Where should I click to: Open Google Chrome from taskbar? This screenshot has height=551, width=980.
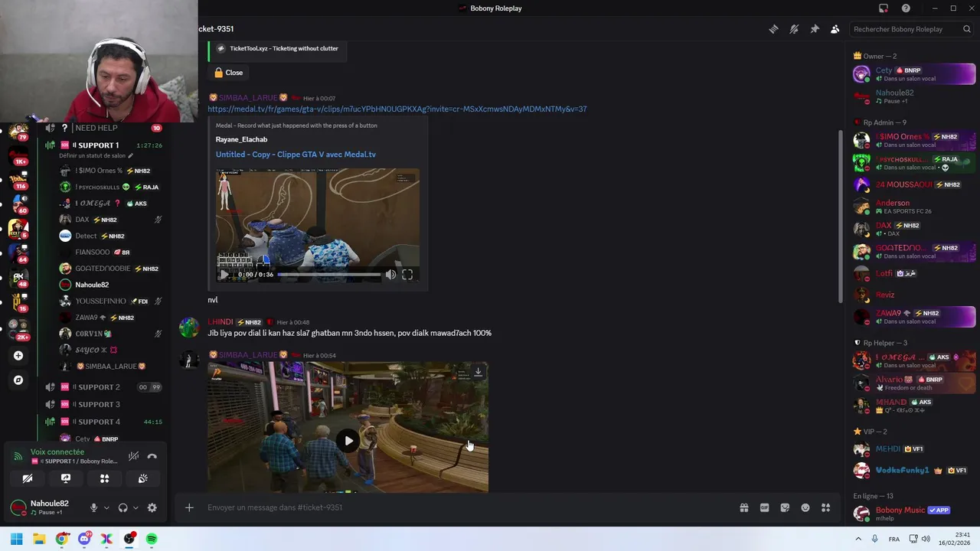coord(61,540)
